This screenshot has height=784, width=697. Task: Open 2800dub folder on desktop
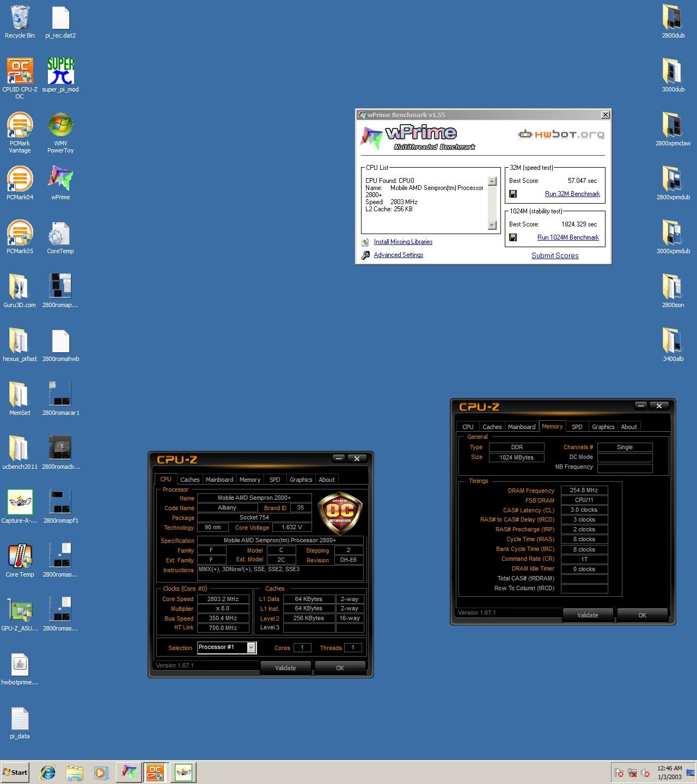tap(673, 22)
